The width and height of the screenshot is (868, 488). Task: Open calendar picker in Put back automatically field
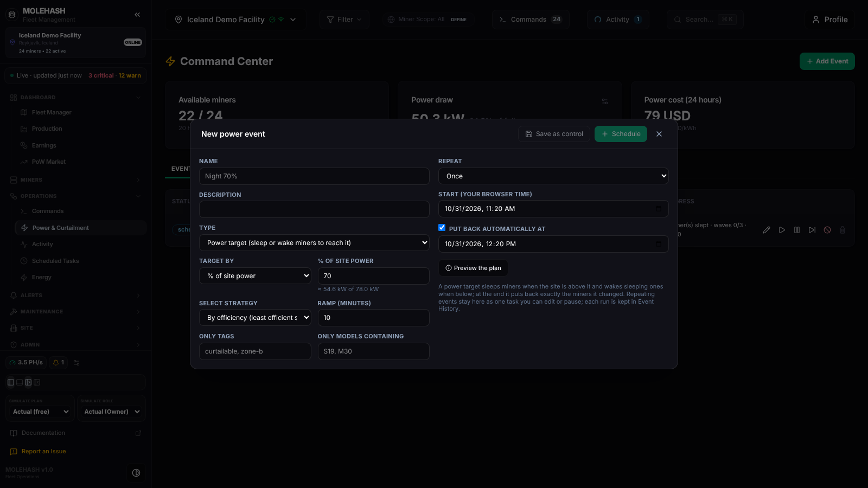click(x=659, y=244)
